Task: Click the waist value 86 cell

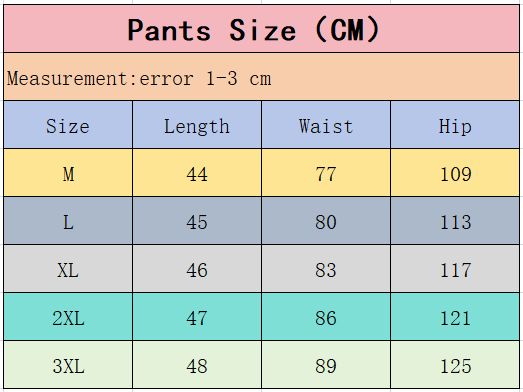Action: click(x=326, y=317)
